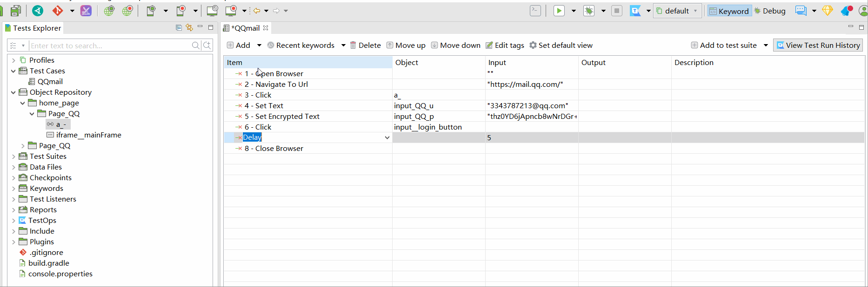Image resolution: width=868 pixels, height=287 pixels.
Task: Open the Spy Windows monitor icon
Action: [212, 11]
